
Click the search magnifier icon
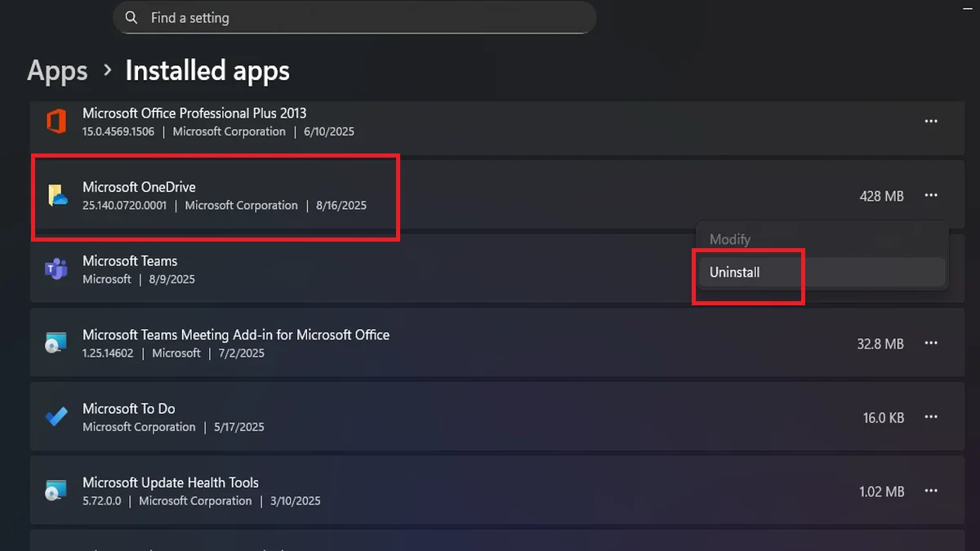tap(131, 17)
